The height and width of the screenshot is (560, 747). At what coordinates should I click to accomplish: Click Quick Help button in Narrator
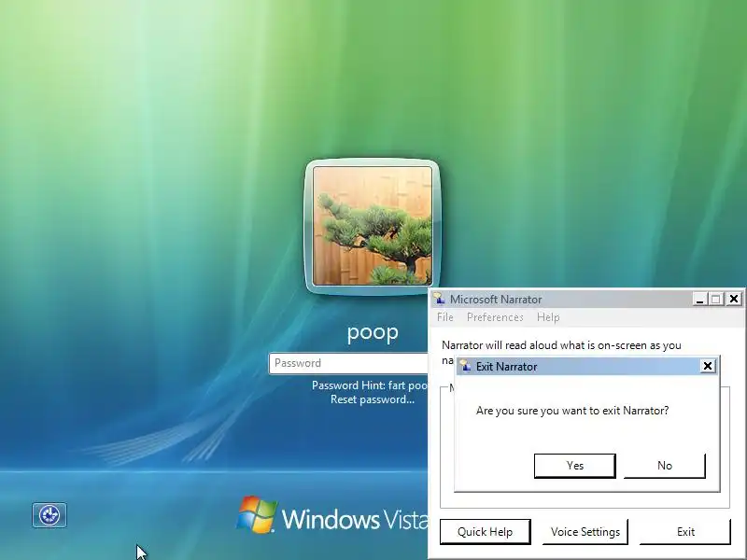pyautogui.click(x=485, y=532)
